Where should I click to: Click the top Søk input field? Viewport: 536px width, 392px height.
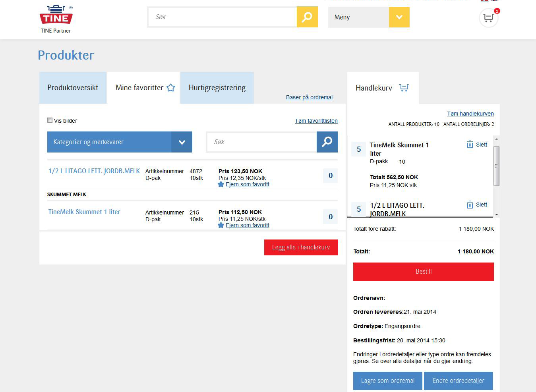pyautogui.click(x=223, y=17)
